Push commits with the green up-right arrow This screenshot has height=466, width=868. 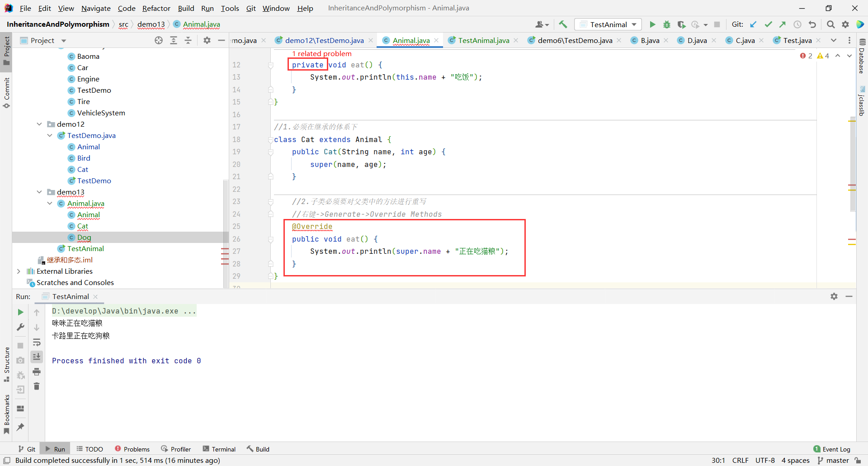click(783, 24)
